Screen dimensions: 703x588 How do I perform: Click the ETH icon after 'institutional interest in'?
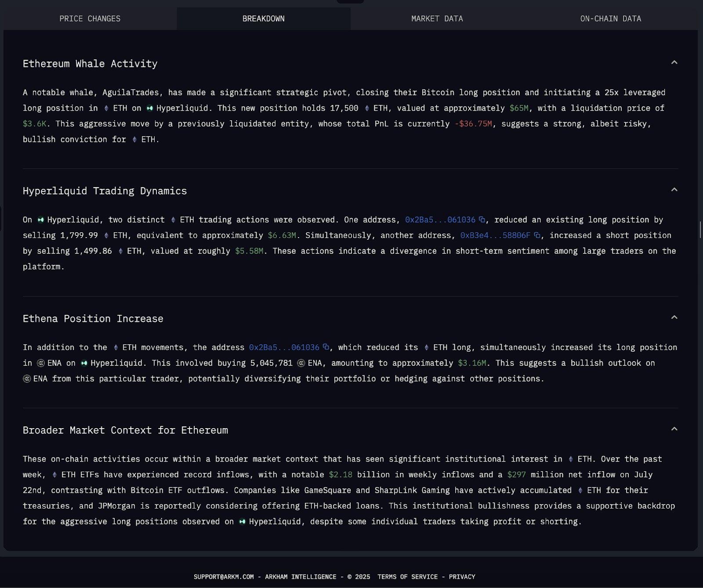571,459
